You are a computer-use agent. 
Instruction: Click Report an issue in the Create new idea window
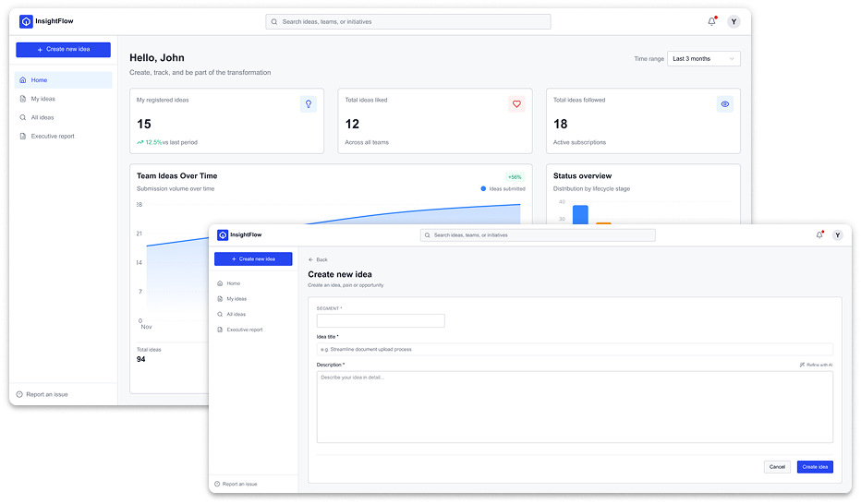click(236, 484)
